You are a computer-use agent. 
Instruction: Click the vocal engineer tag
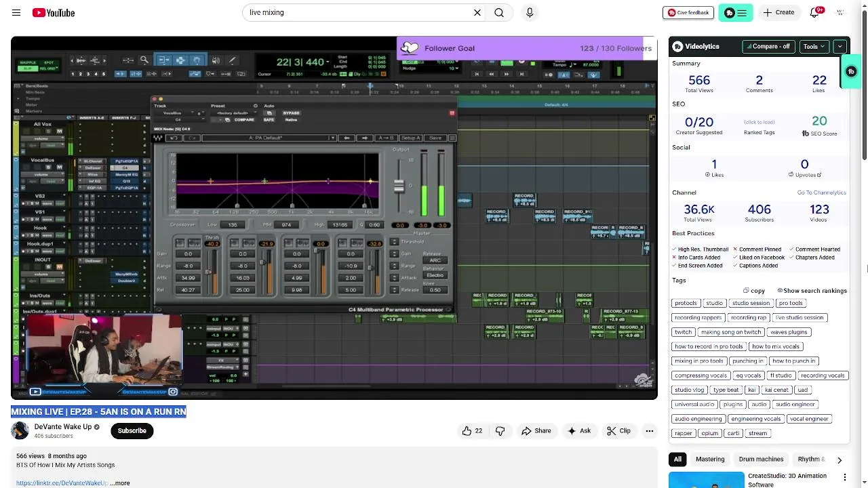point(809,419)
